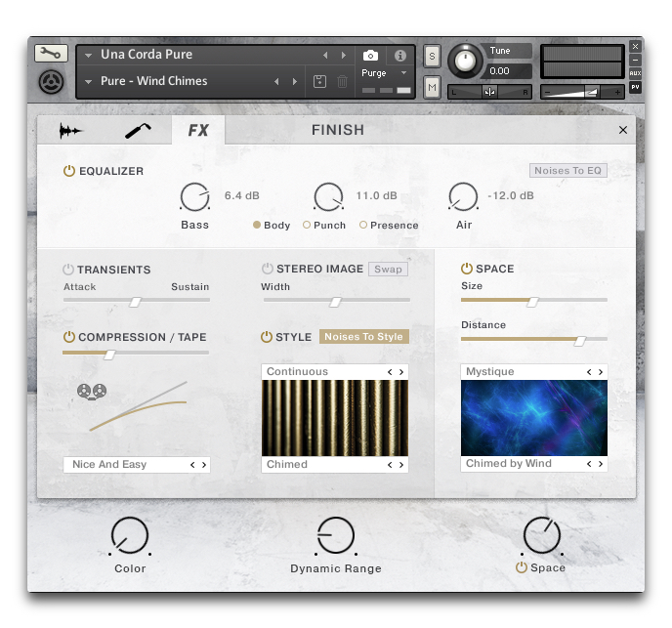The width and height of the screenshot is (672, 628).
Task: Open the Pure - Wind Chimes snapshot dropdown
Action: [x=88, y=81]
